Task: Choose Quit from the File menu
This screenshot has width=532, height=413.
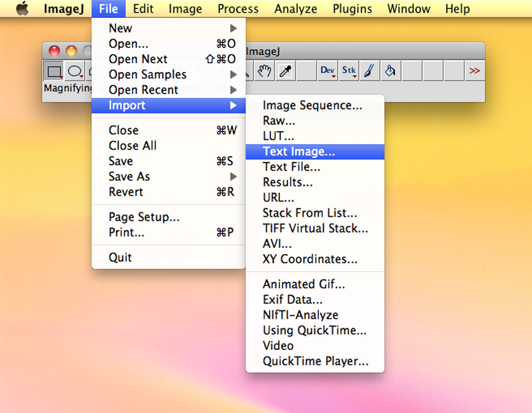Action: (121, 257)
